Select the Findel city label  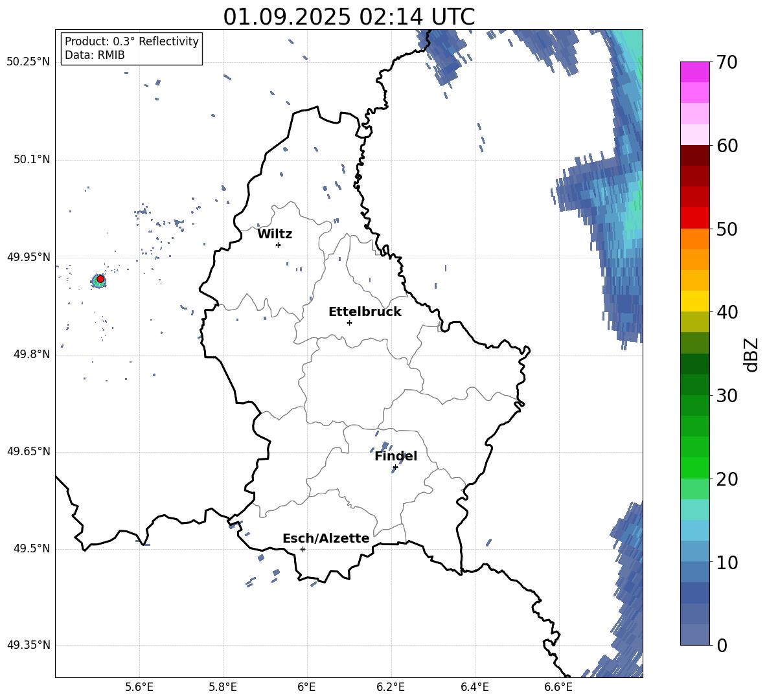pyautogui.click(x=396, y=456)
